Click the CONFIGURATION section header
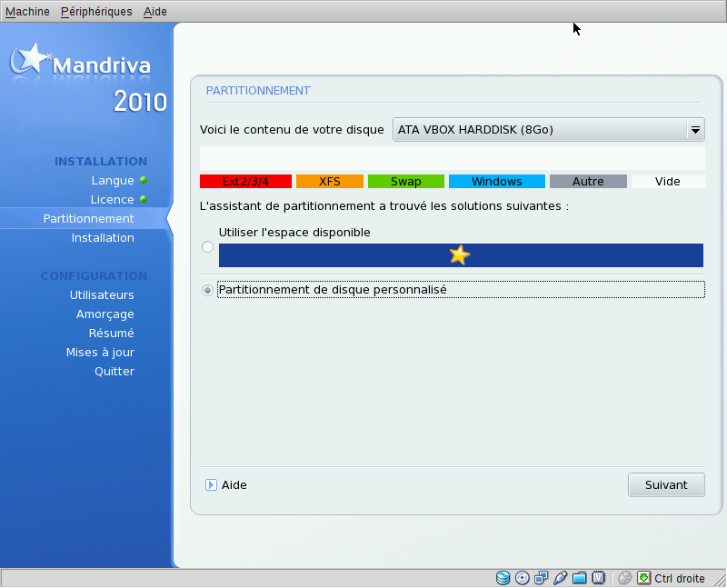 coord(94,276)
